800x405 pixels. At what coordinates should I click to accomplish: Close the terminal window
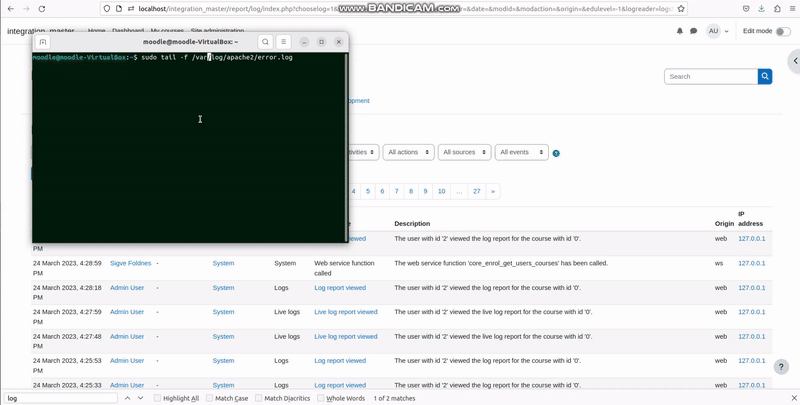(339, 42)
